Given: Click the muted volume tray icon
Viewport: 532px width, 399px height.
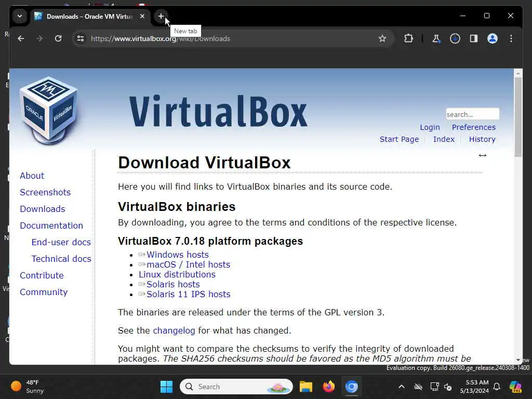Looking at the screenshot, I should pyautogui.click(x=448, y=387).
